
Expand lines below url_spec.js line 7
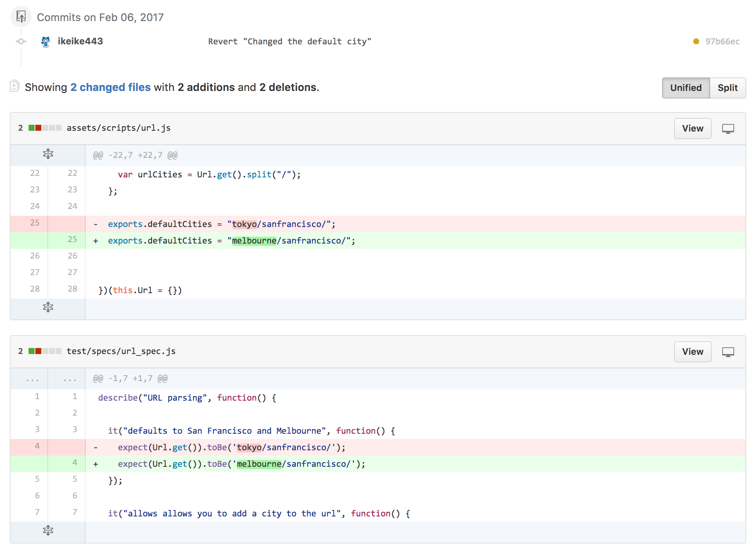[x=48, y=531]
